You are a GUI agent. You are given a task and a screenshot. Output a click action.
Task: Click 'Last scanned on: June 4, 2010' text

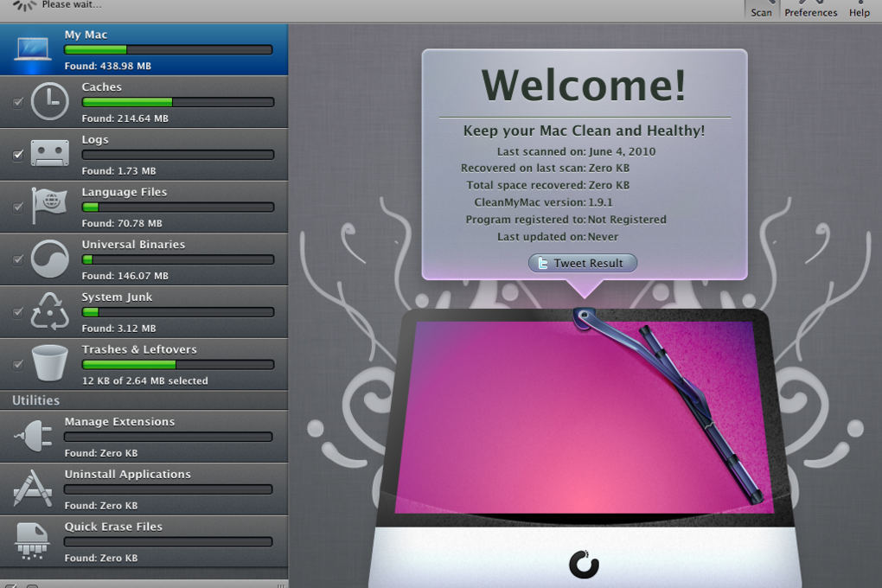(576, 151)
